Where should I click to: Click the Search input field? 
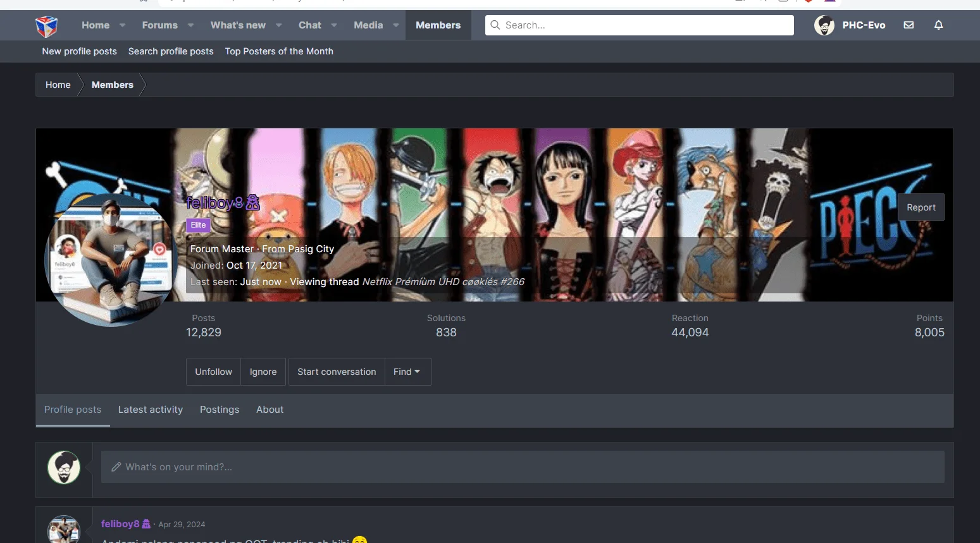tap(639, 25)
